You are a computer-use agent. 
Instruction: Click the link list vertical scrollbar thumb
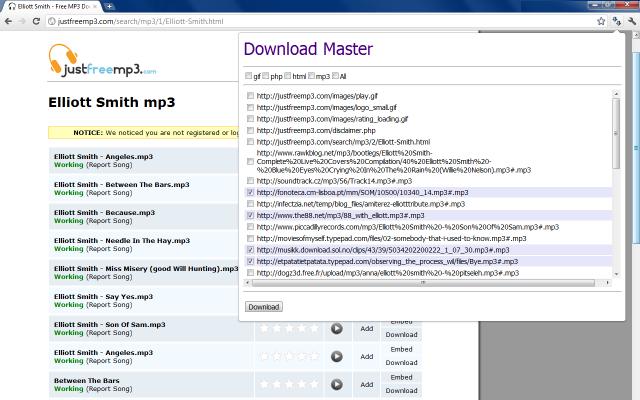pyautogui.click(x=616, y=133)
